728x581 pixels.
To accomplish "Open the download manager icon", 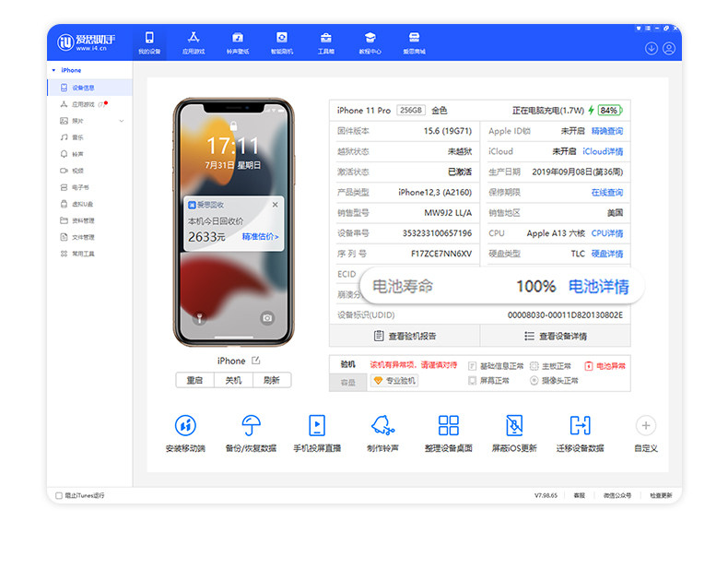I will pyautogui.click(x=652, y=48).
